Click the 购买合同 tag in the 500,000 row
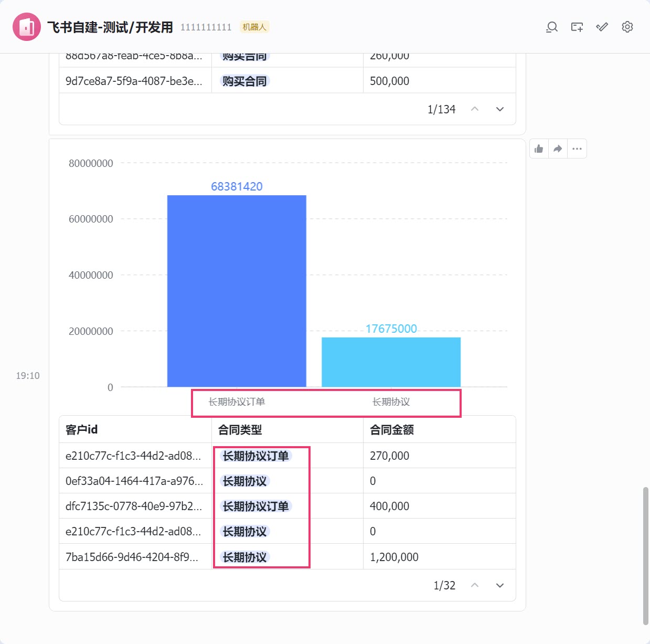 [x=244, y=81]
